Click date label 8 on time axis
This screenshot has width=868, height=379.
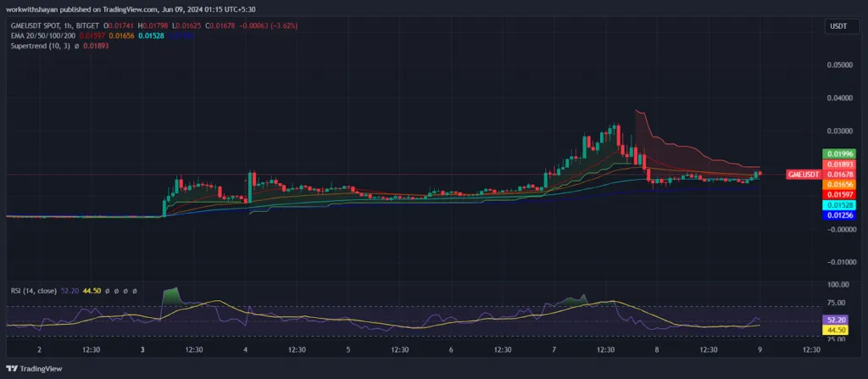657,350
